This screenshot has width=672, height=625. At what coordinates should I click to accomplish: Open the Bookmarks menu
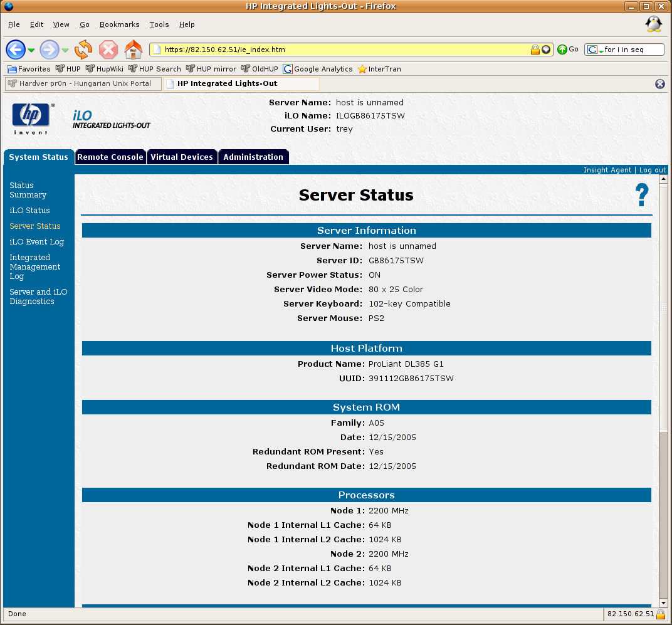coord(120,24)
